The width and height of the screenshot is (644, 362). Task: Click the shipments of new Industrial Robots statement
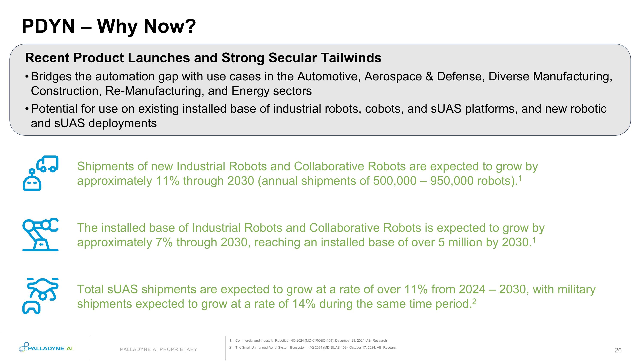307,173
